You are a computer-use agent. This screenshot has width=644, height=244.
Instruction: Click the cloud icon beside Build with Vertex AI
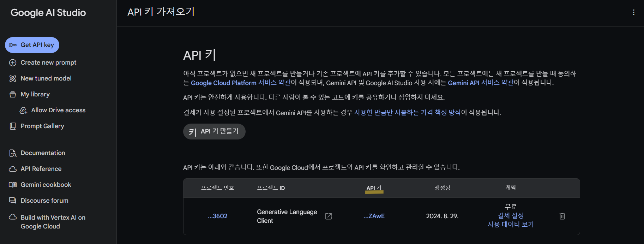13,217
